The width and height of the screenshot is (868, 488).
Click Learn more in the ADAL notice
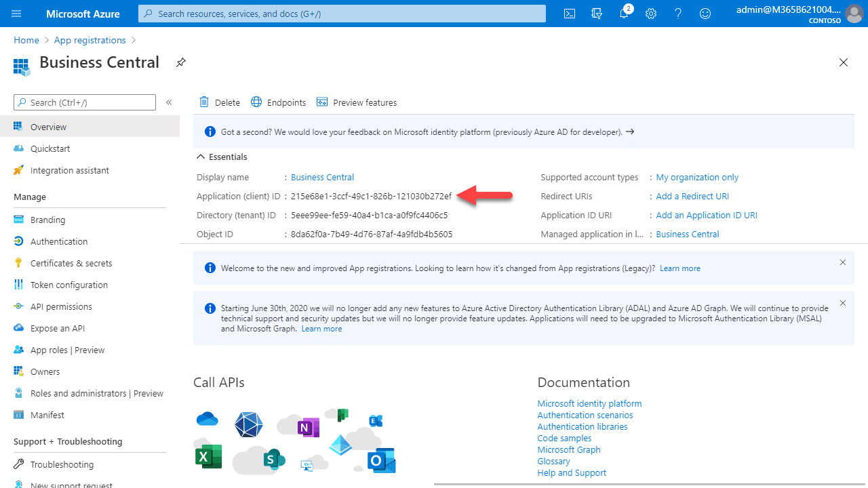tap(322, 329)
